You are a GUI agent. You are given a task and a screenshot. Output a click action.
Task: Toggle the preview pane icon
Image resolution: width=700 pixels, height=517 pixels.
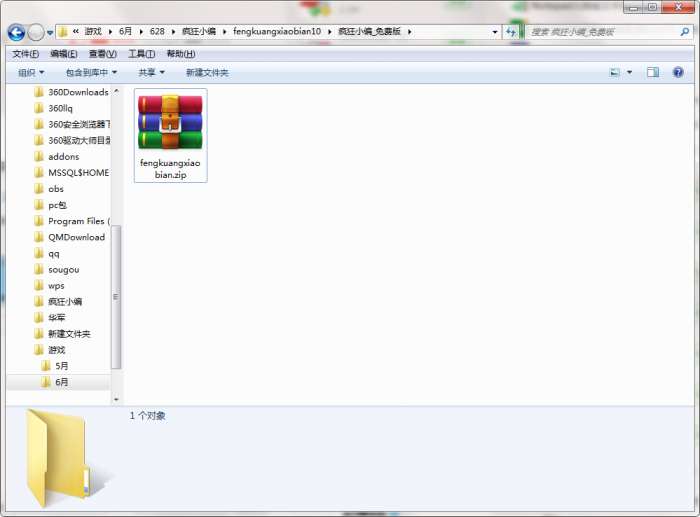(x=653, y=72)
